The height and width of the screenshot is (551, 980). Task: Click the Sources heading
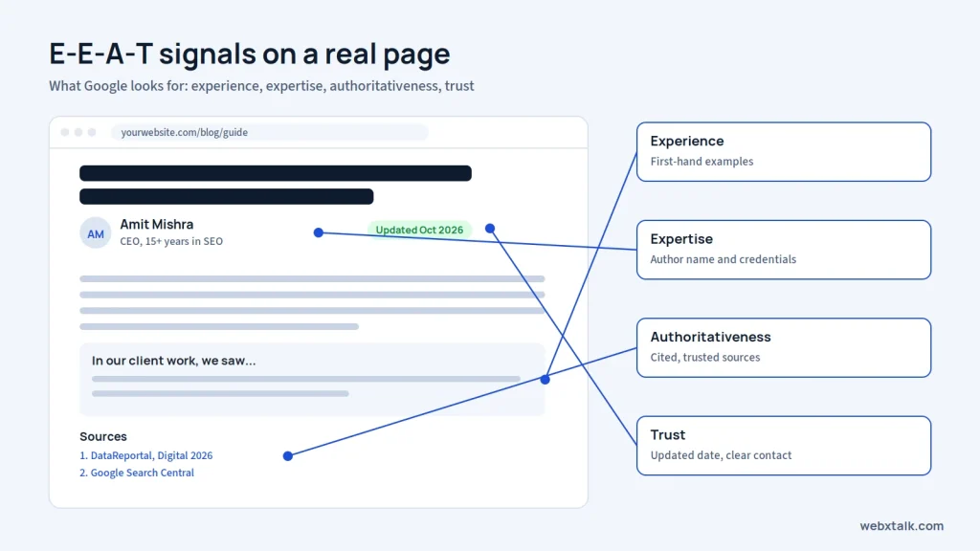click(x=103, y=436)
